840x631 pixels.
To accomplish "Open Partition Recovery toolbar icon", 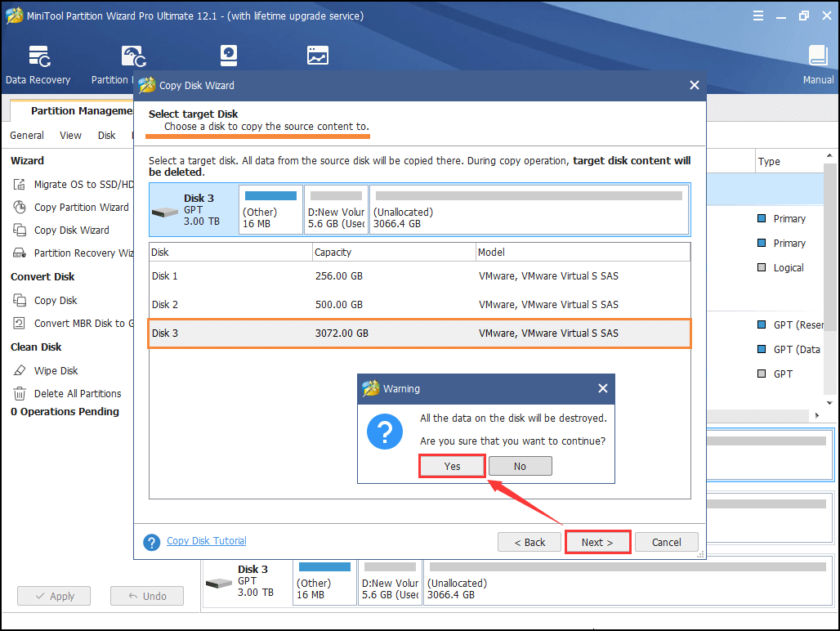I will (x=133, y=56).
